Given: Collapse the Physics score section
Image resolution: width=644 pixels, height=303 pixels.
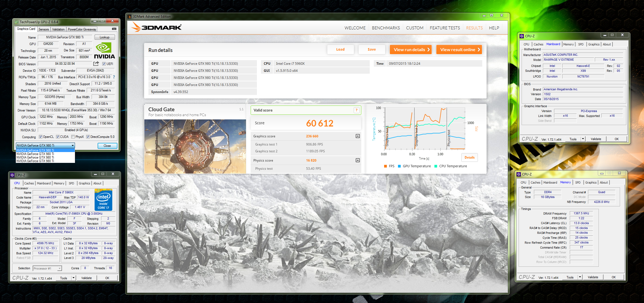Looking at the screenshot, I should pyautogui.click(x=358, y=160).
